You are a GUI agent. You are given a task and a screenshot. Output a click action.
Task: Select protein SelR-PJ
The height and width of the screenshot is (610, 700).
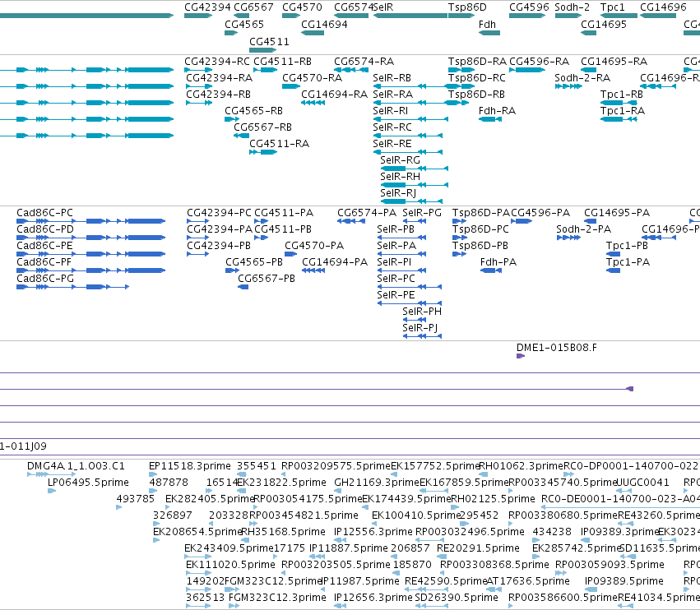tap(420, 328)
